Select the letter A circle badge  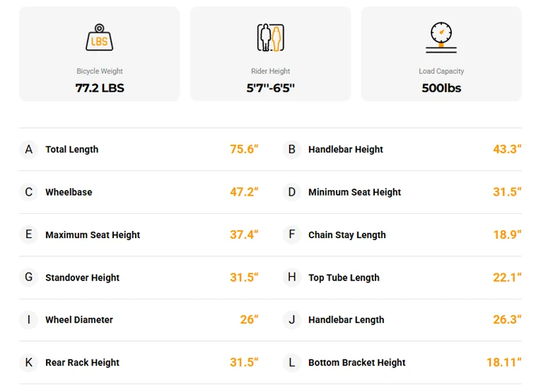pos(28,150)
